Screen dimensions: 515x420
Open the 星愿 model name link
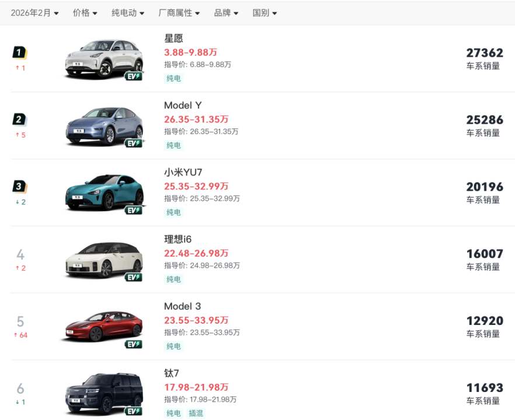pyautogui.click(x=173, y=38)
